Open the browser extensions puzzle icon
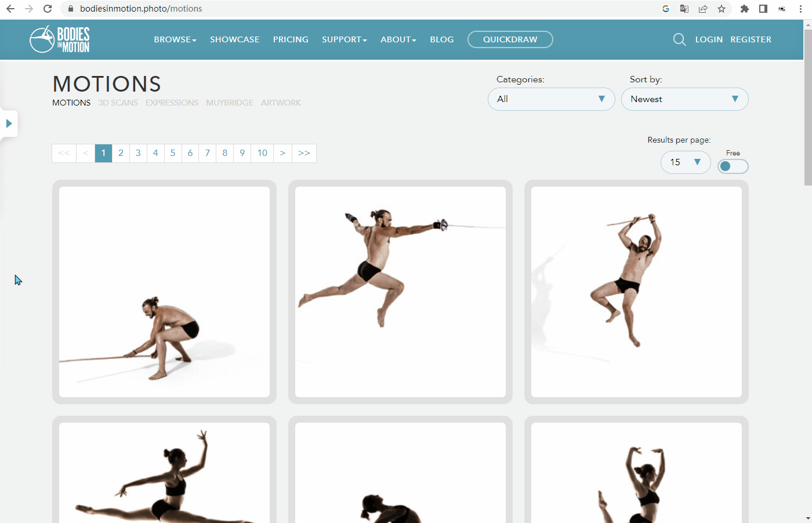The height and width of the screenshot is (523, 812). pyautogui.click(x=745, y=9)
